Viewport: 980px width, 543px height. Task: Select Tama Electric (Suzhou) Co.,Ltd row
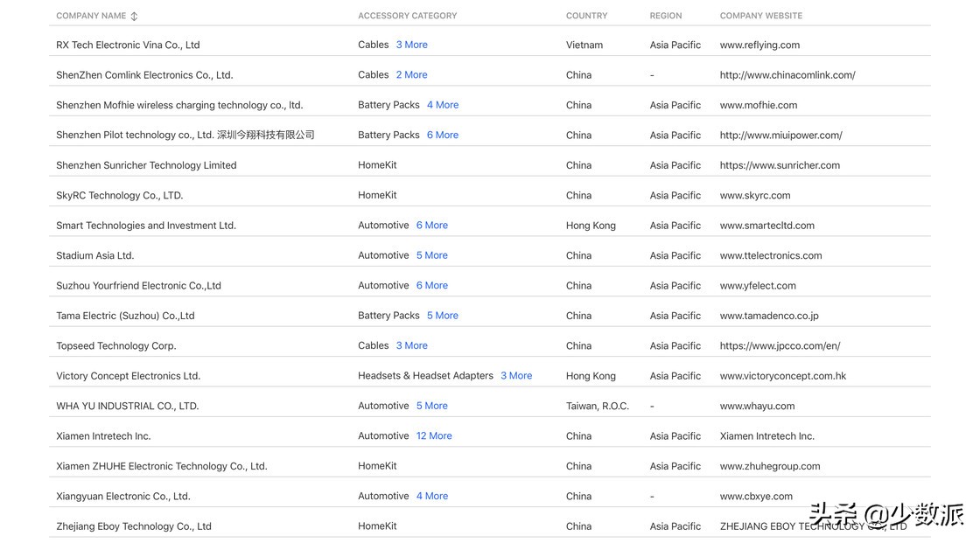point(125,316)
